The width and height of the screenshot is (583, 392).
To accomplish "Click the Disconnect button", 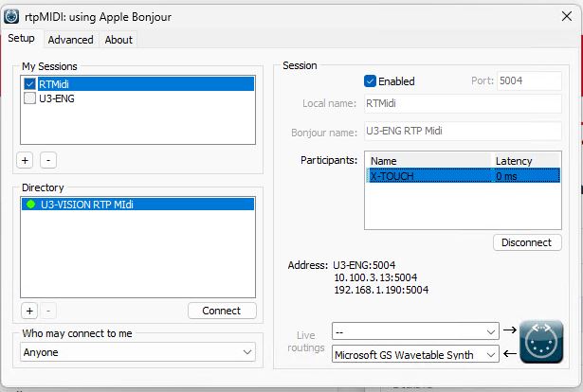I will pos(526,242).
